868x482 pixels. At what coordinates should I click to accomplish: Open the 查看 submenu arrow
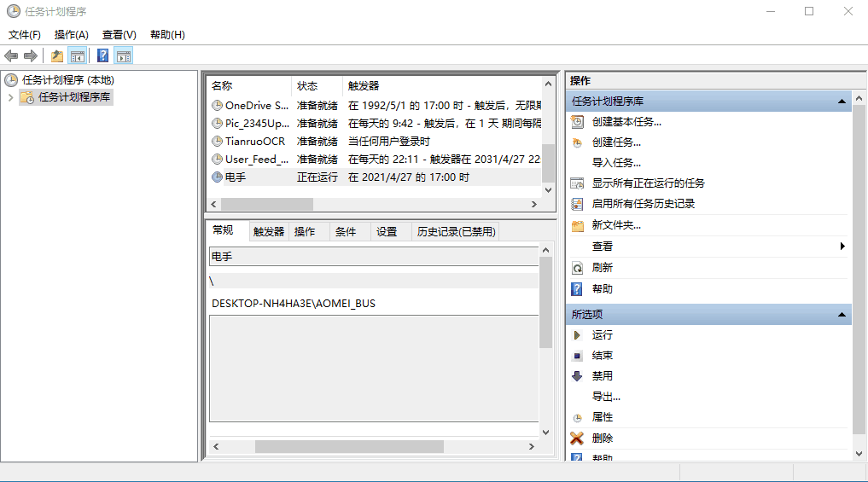[842, 247]
